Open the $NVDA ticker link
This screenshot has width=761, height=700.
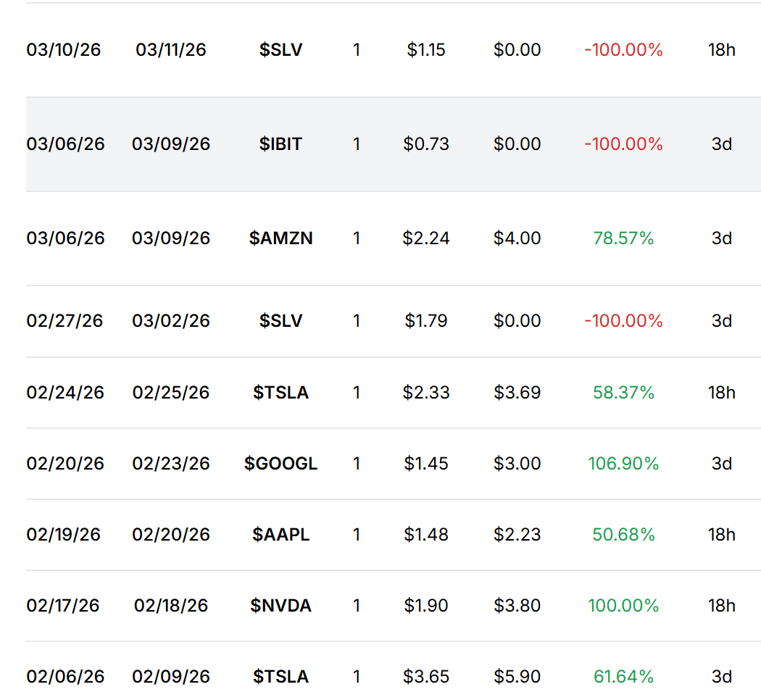point(280,605)
